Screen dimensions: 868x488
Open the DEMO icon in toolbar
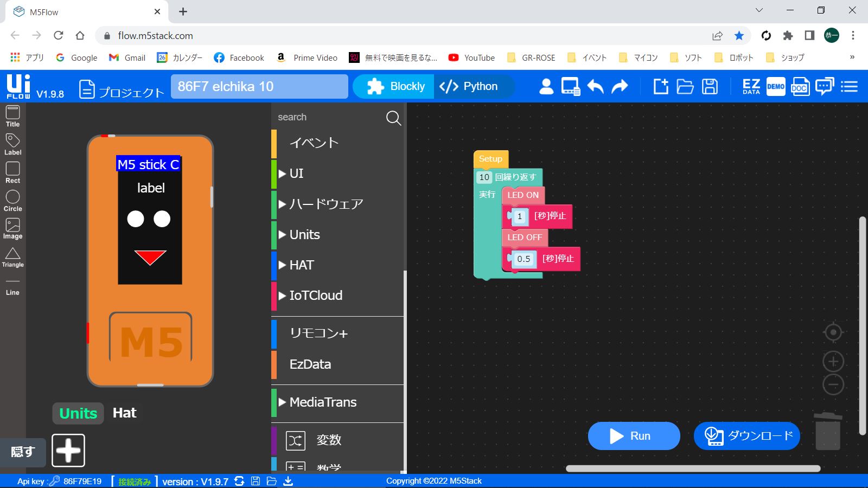775,87
